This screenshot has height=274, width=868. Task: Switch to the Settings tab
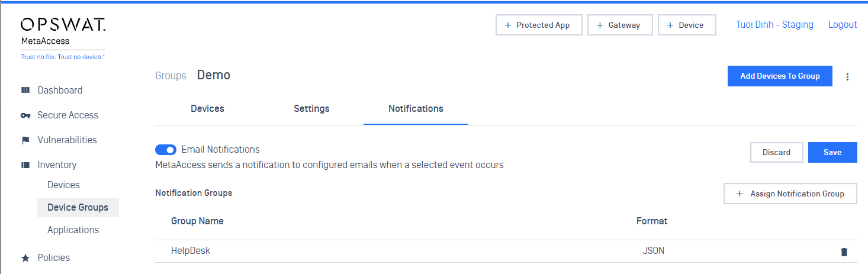[311, 109]
